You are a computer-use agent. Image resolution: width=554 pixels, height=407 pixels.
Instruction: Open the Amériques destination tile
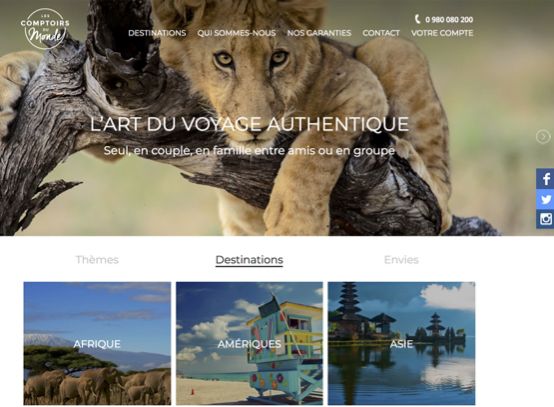point(249,343)
